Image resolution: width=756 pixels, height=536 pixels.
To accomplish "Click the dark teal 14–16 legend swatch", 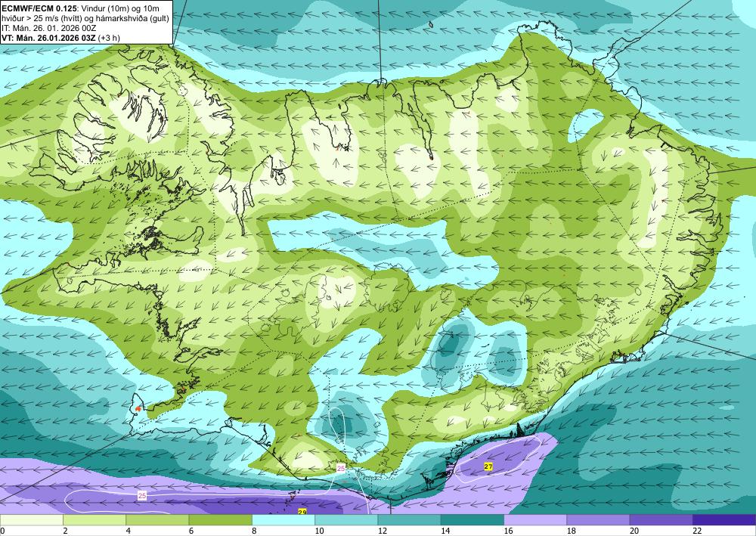I will coord(472,519).
